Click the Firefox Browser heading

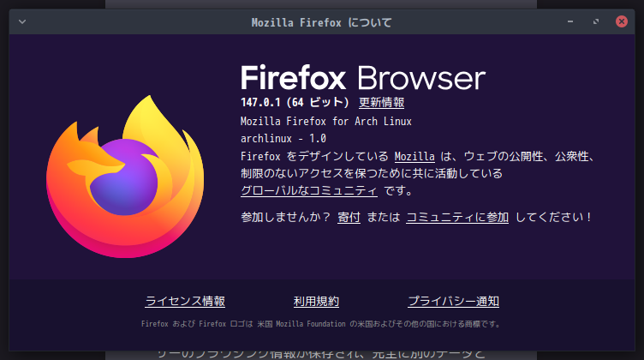pyautogui.click(x=363, y=78)
